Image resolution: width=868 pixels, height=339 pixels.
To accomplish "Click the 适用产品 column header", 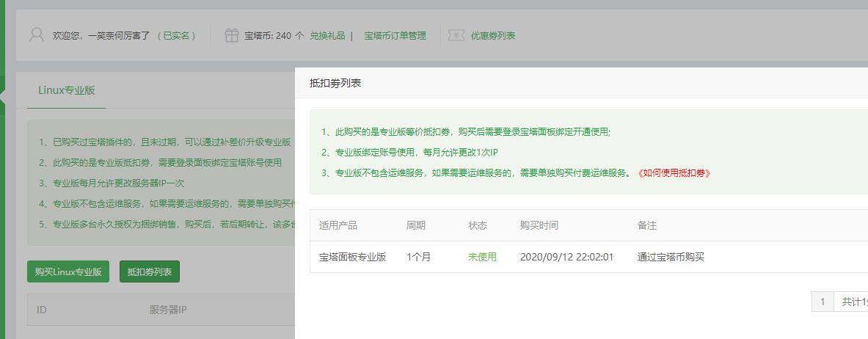I will (x=338, y=225).
